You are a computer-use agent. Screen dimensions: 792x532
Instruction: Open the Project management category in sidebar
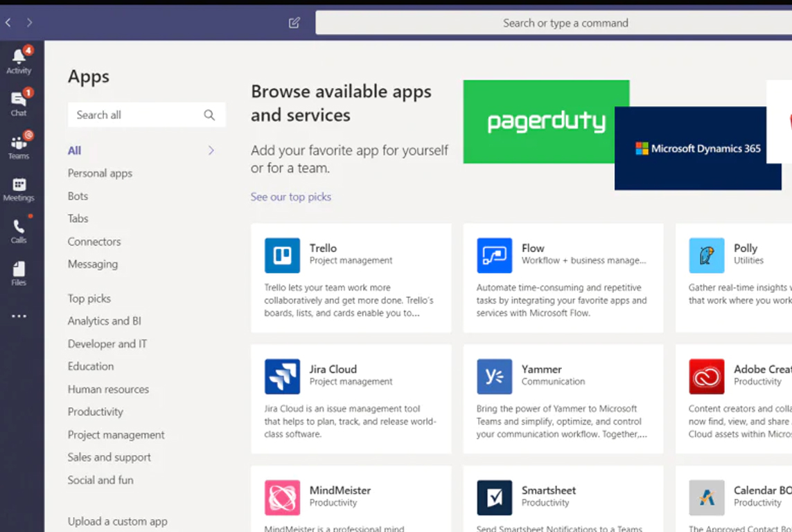tap(116, 434)
